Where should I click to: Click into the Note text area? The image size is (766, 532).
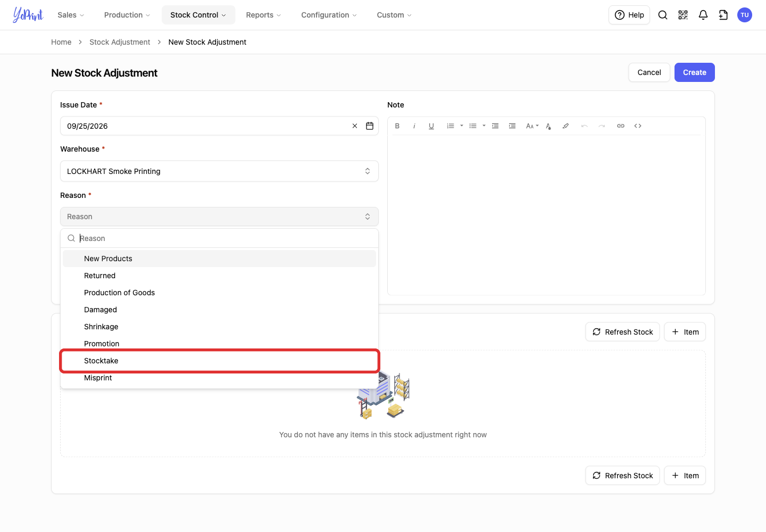coord(546,215)
